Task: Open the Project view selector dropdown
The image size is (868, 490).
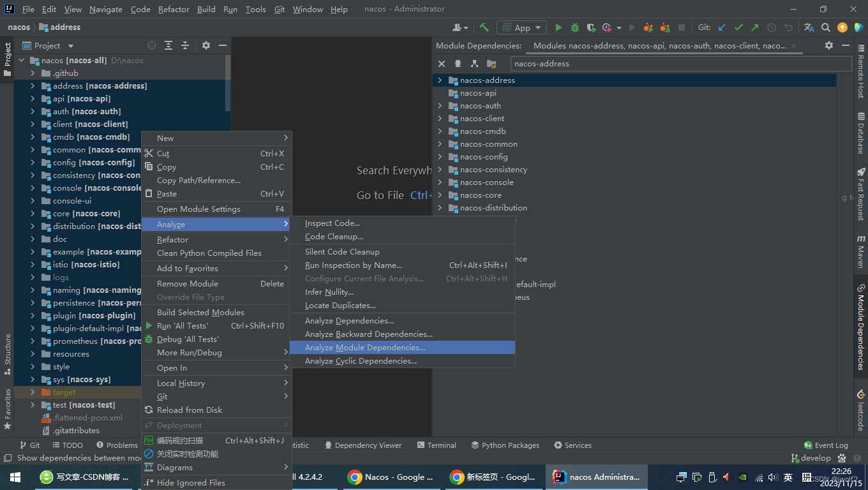Action: point(49,45)
